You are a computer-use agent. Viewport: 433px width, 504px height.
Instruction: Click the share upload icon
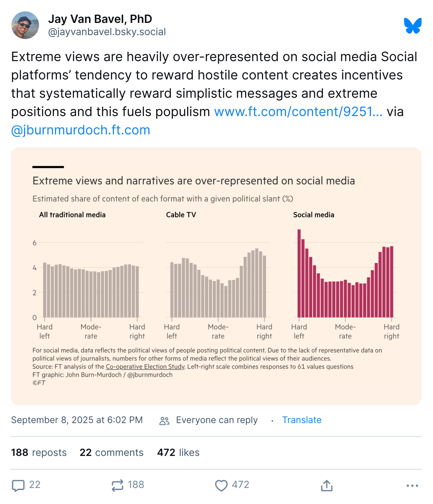[326, 486]
